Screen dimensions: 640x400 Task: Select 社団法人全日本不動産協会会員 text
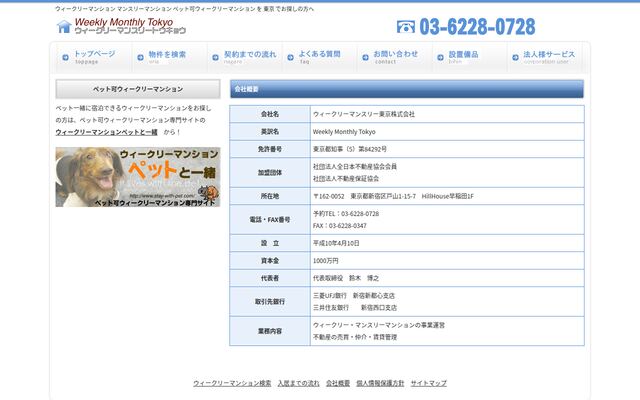click(x=355, y=167)
